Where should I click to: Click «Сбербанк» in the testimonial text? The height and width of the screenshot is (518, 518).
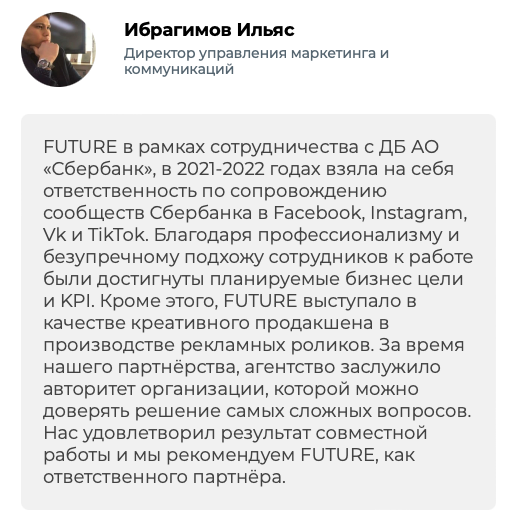(x=99, y=169)
